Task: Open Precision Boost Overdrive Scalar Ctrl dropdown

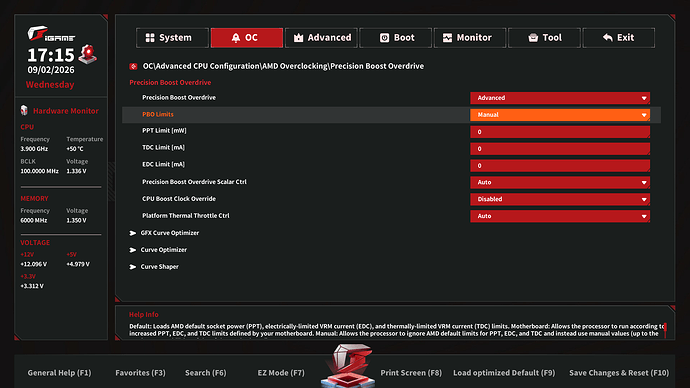Action: (560, 183)
